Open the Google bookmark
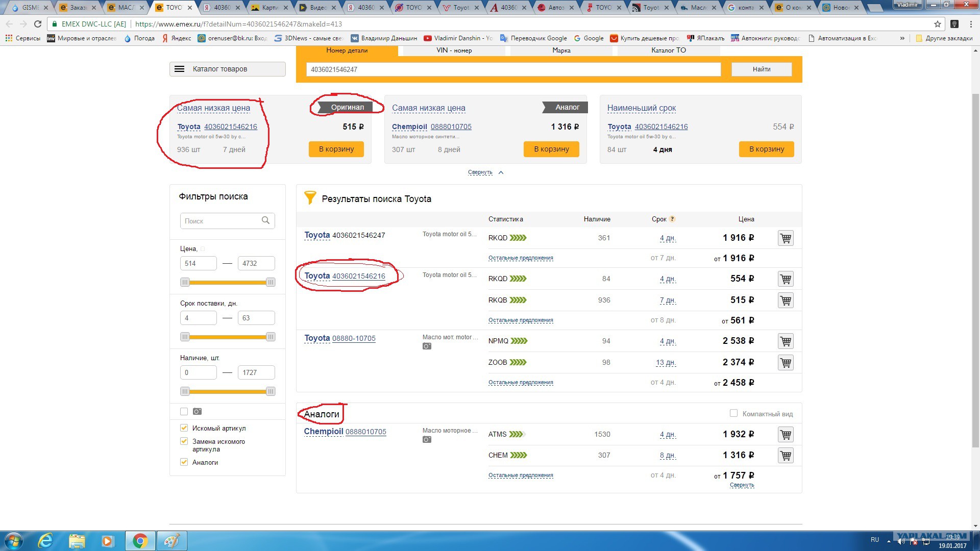This screenshot has width=980, height=551. pos(589,38)
